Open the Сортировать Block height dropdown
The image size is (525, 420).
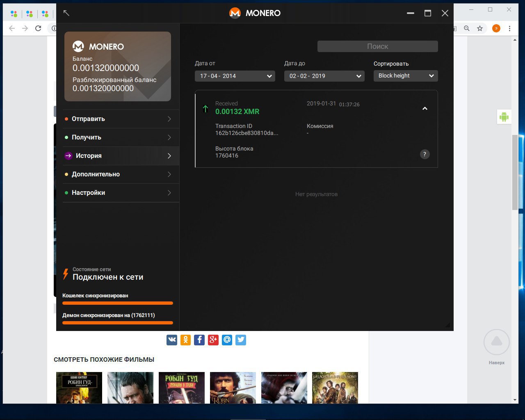[x=406, y=76]
